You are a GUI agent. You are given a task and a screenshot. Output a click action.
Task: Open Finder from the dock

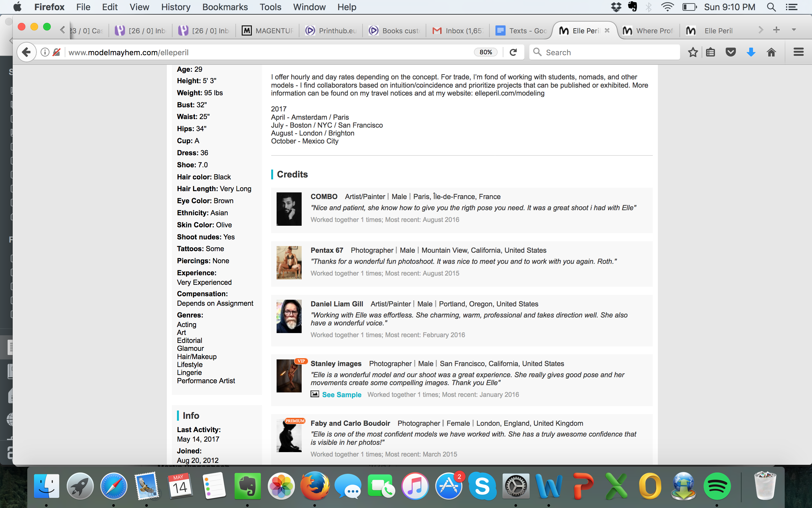click(x=46, y=486)
